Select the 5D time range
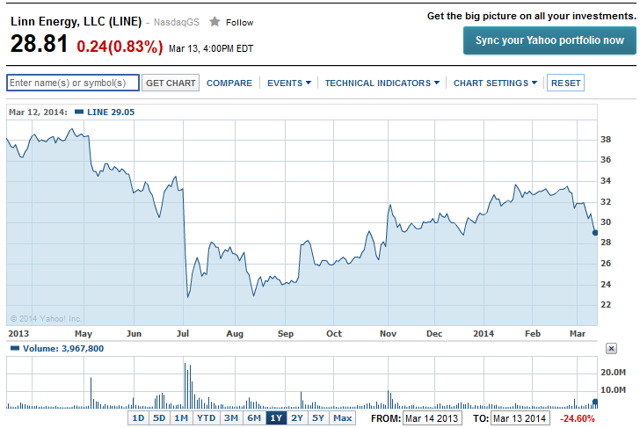 pyautogui.click(x=159, y=418)
